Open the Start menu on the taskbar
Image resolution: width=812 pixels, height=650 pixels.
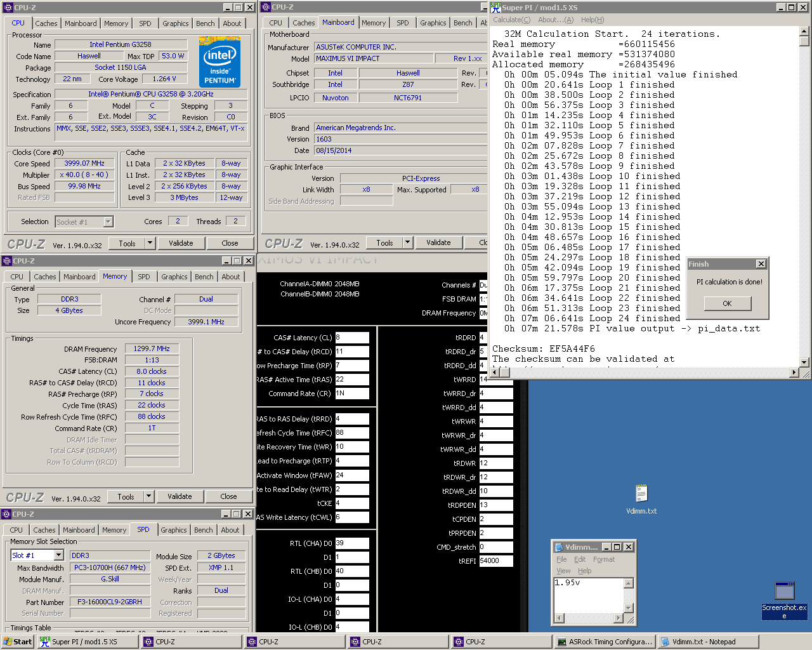coord(18,642)
